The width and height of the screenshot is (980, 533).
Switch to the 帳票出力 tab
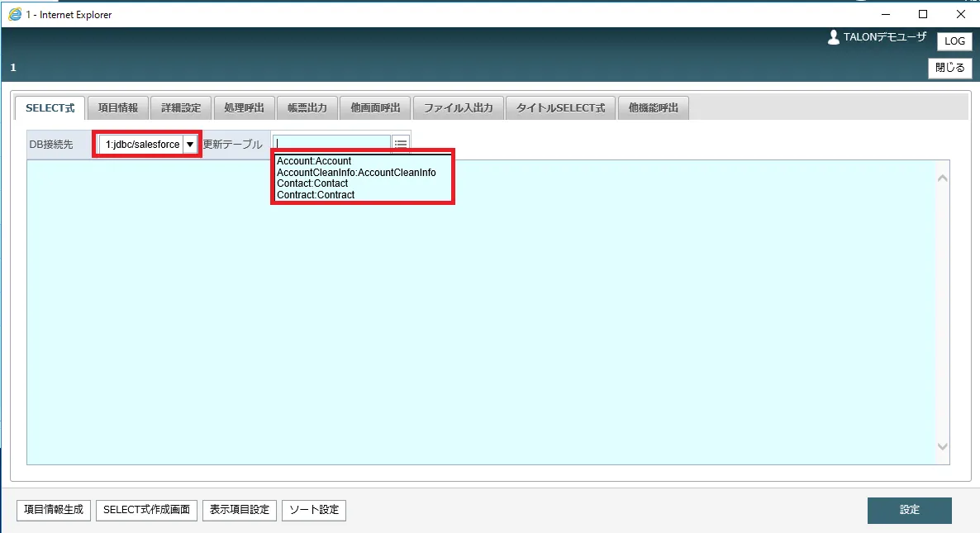click(x=307, y=108)
